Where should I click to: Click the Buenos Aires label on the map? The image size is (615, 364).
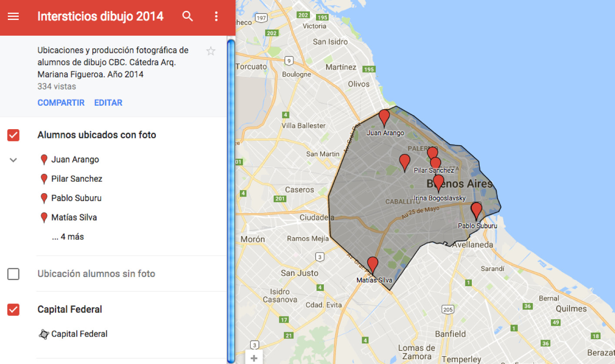click(x=460, y=184)
